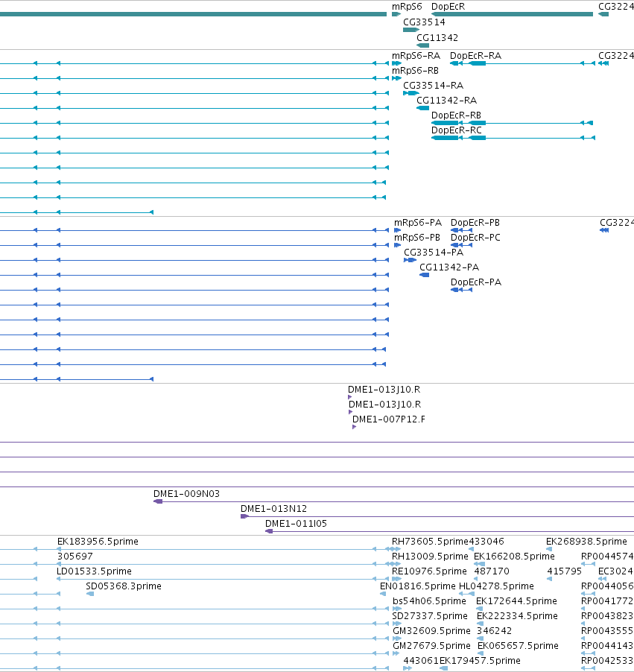Click EST SD05368.3prime label
The width and height of the screenshot is (634, 672).
pos(124,586)
